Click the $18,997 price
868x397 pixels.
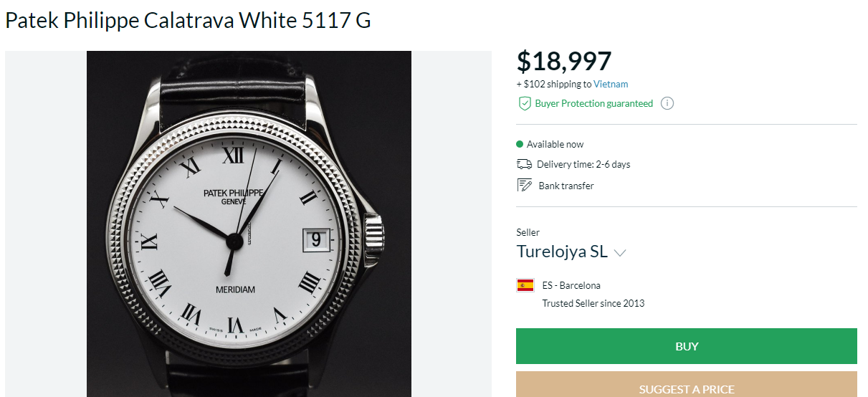pyautogui.click(x=564, y=62)
